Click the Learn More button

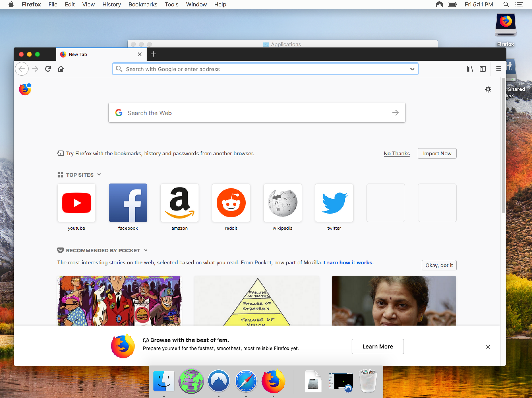click(378, 346)
